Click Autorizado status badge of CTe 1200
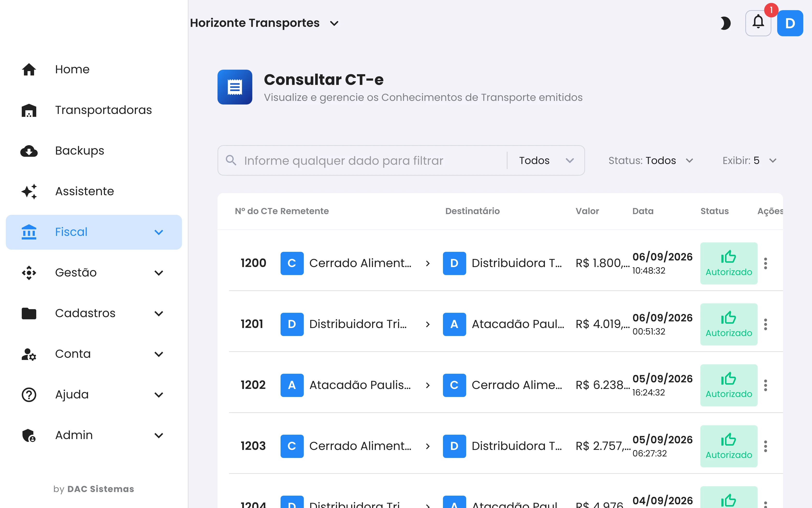 tap(729, 263)
